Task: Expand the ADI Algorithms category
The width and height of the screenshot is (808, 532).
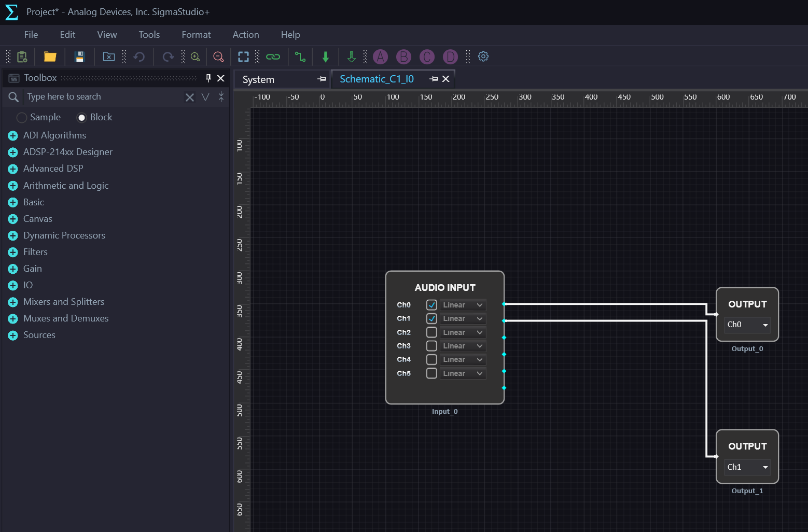Action: (x=13, y=136)
